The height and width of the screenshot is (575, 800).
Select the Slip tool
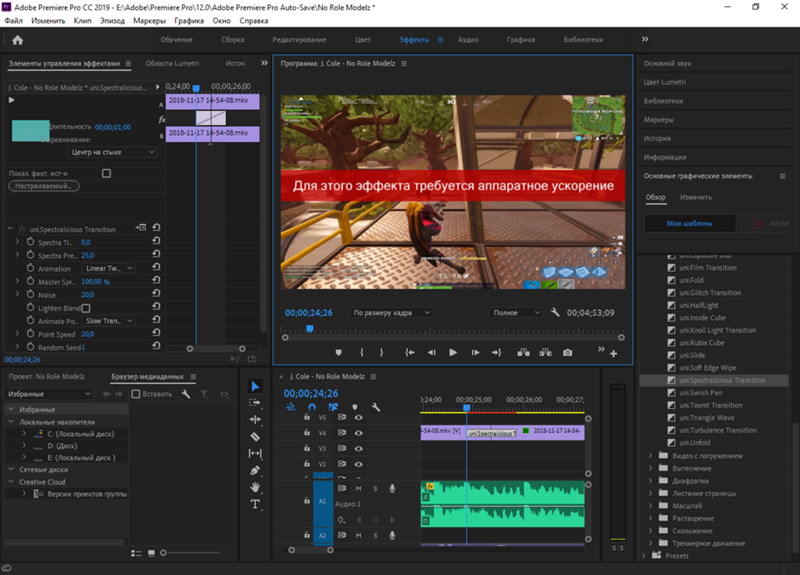[x=255, y=453]
